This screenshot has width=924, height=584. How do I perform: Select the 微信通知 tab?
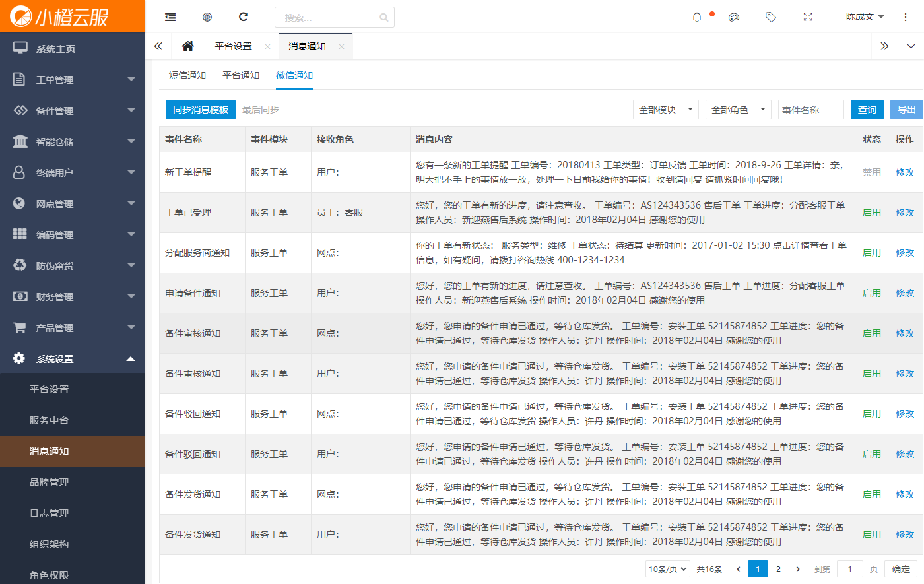click(294, 75)
